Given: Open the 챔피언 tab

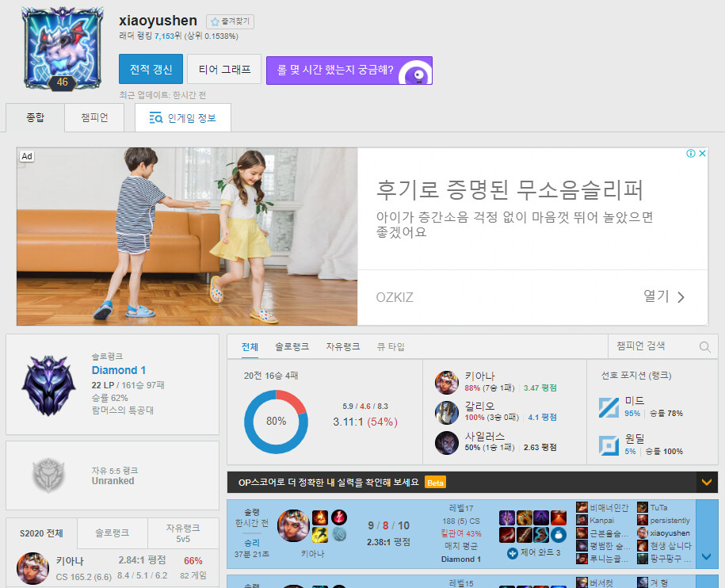Looking at the screenshot, I should (94, 118).
